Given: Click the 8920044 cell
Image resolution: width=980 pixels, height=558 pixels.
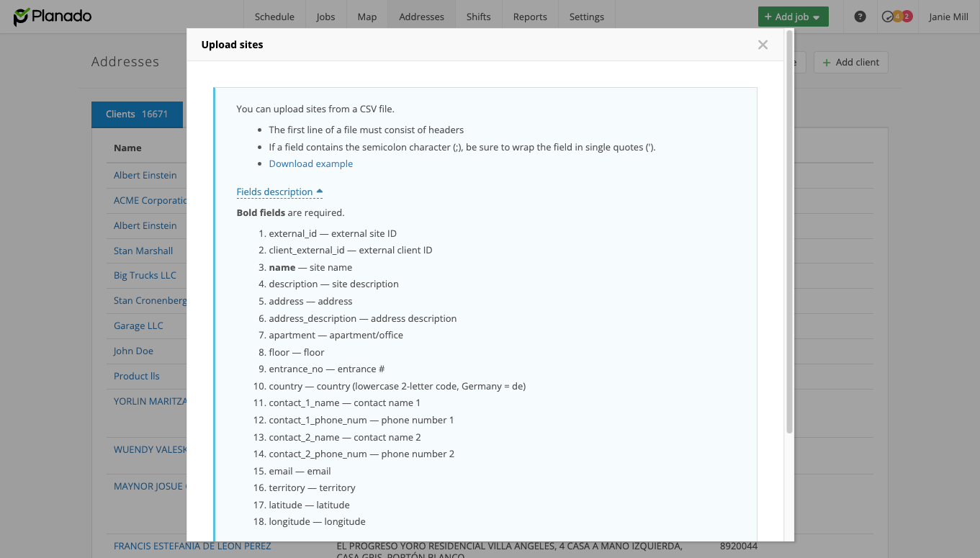Looking at the screenshot, I should coord(739,546).
